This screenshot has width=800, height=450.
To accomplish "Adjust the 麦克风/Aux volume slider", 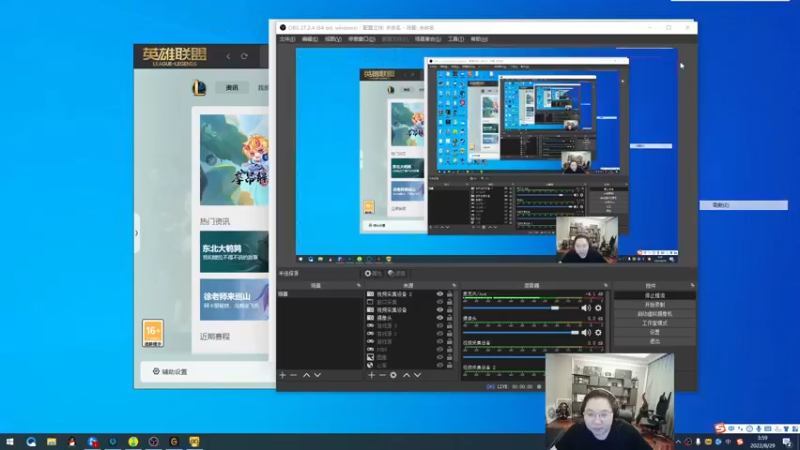I will tap(520, 308).
